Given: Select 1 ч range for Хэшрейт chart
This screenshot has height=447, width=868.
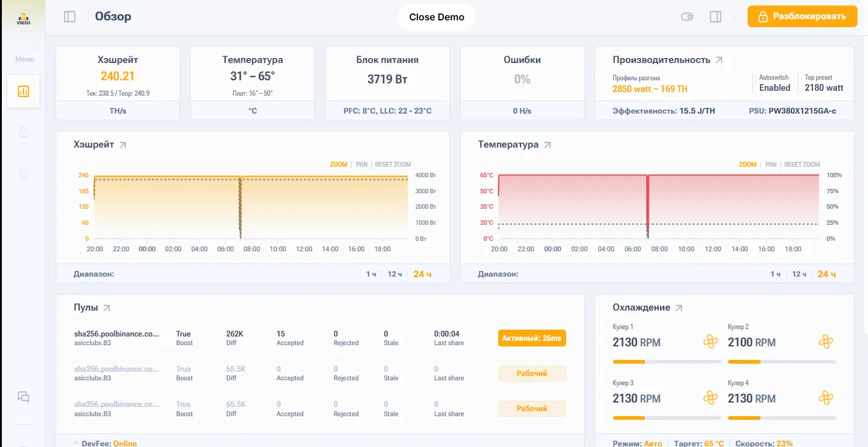Looking at the screenshot, I should click(x=371, y=274).
